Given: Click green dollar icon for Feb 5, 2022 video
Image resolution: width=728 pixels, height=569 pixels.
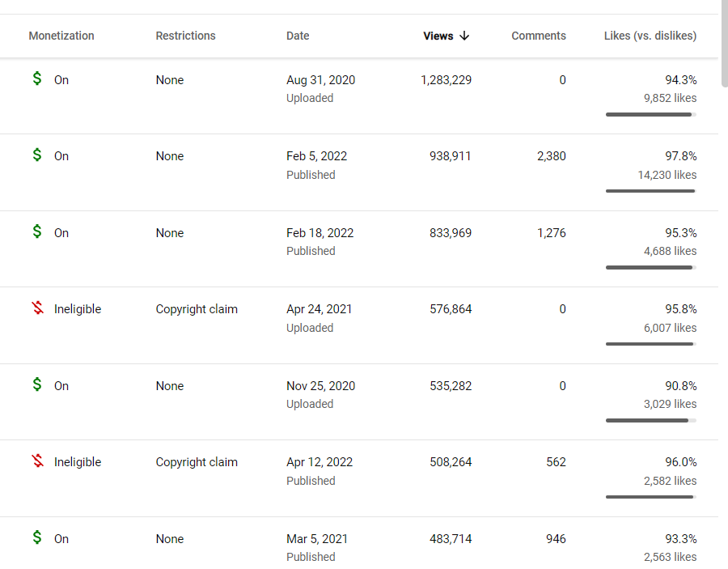Looking at the screenshot, I should 37,155.
